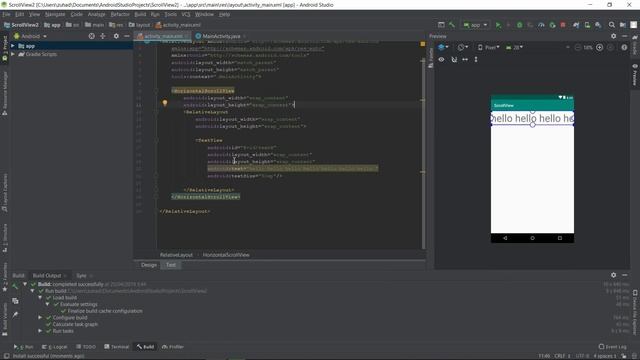This screenshot has width=640, height=360.
Task: Expand the Gradle Scripts tree node
Action: (x=13, y=54)
